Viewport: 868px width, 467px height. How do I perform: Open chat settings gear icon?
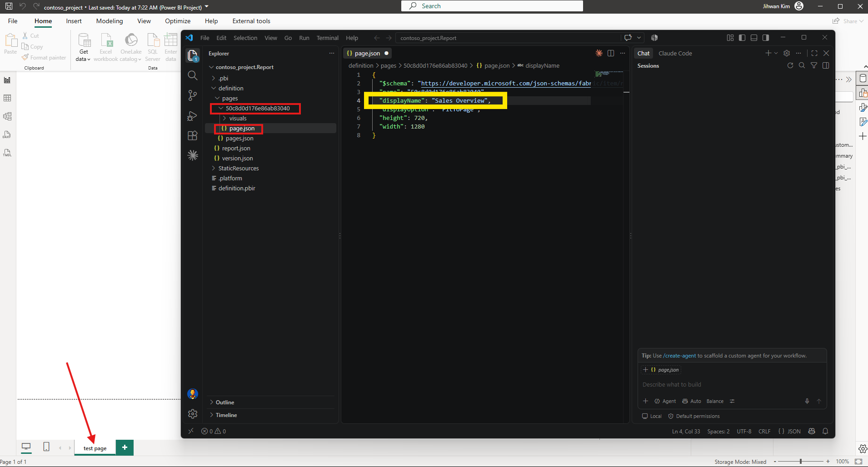(787, 53)
